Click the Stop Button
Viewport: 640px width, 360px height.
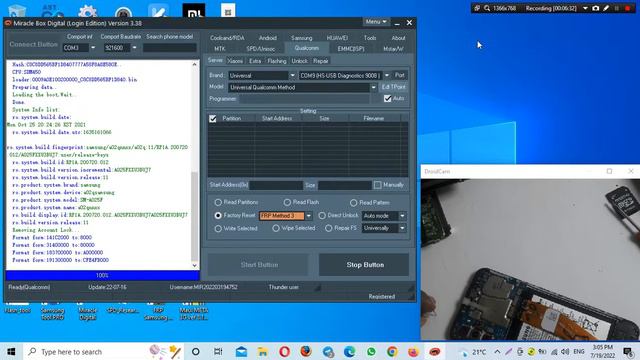click(x=364, y=264)
